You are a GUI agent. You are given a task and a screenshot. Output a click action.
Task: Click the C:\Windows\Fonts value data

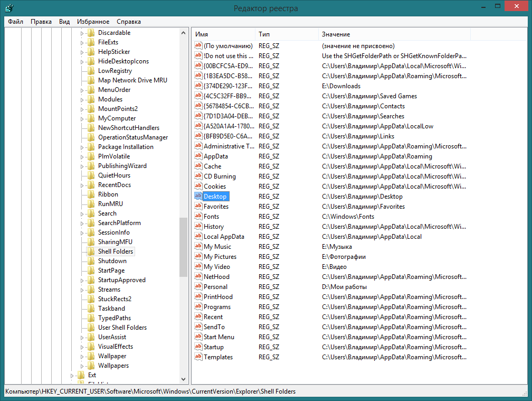(x=348, y=216)
